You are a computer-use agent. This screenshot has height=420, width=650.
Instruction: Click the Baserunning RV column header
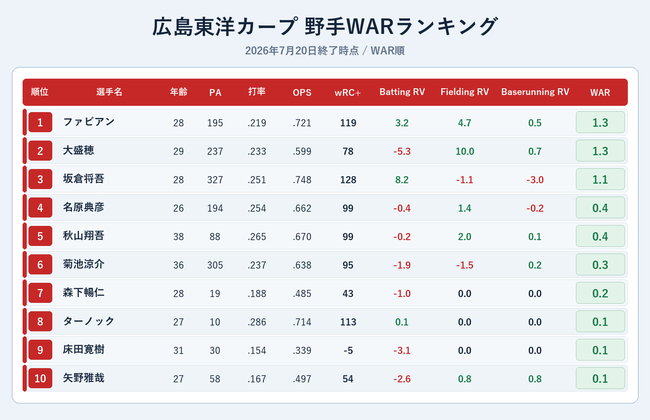point(535,92)
